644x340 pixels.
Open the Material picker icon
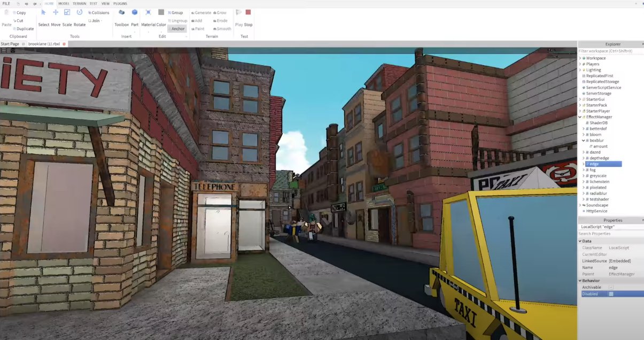(x=148, y=12)
